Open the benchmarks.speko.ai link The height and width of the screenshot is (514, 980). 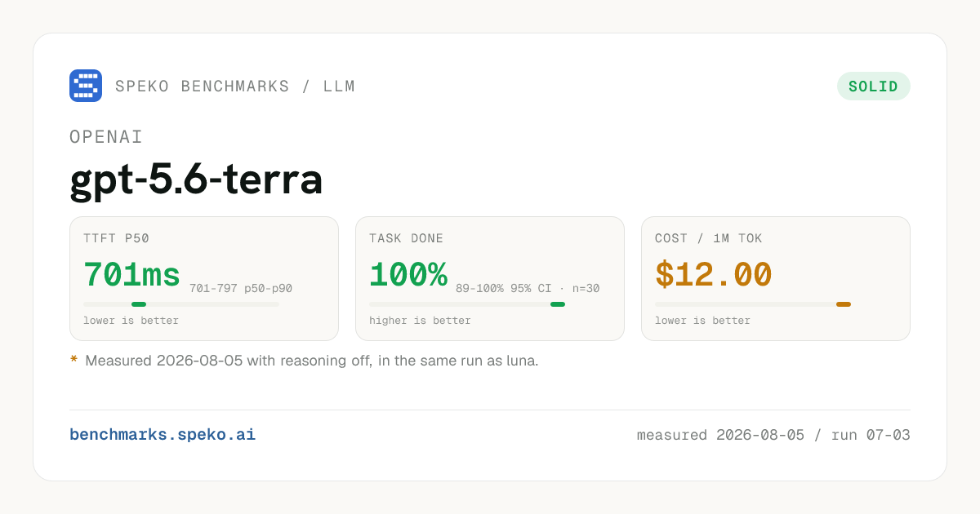pos(163,435)
